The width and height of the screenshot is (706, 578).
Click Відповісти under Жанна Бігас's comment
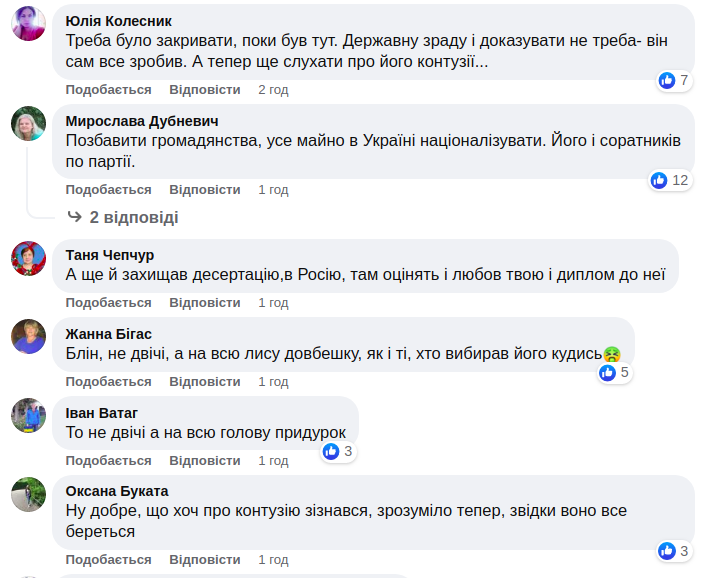[205, 382]
